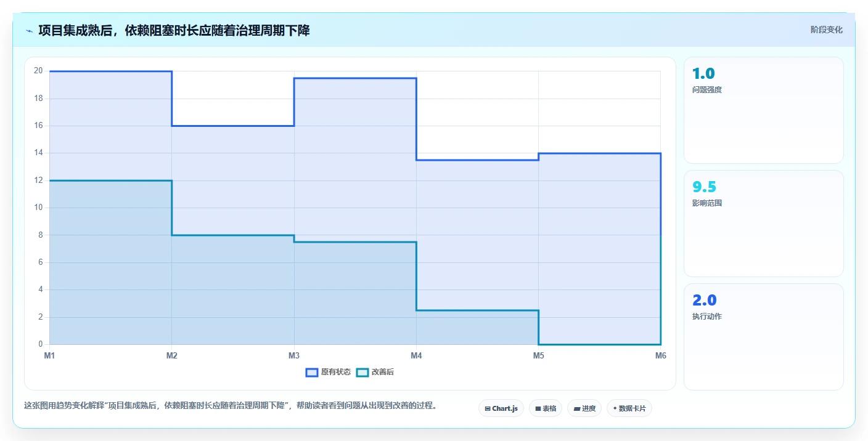The height and width of the screenshot is (441, 868).
Task: Toggle the 改善后 legend swatch
Action: click(362, 372)
